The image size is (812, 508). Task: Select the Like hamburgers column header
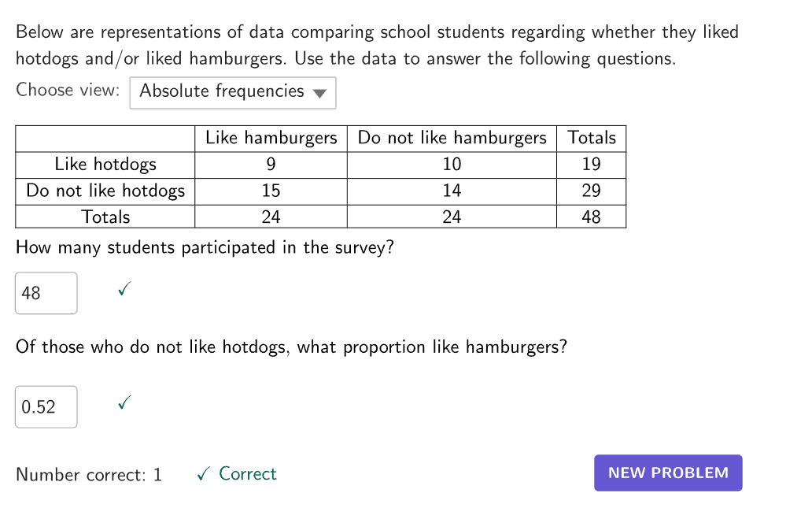271,138
